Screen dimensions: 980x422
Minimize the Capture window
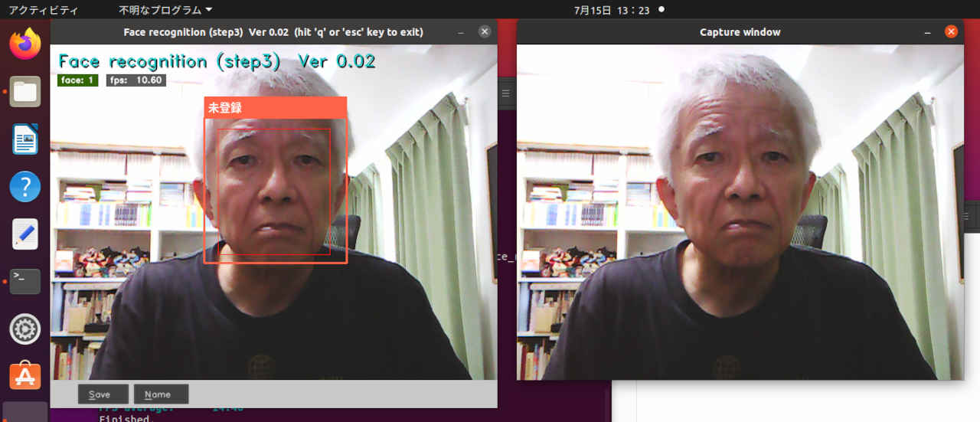pos(928,32)
